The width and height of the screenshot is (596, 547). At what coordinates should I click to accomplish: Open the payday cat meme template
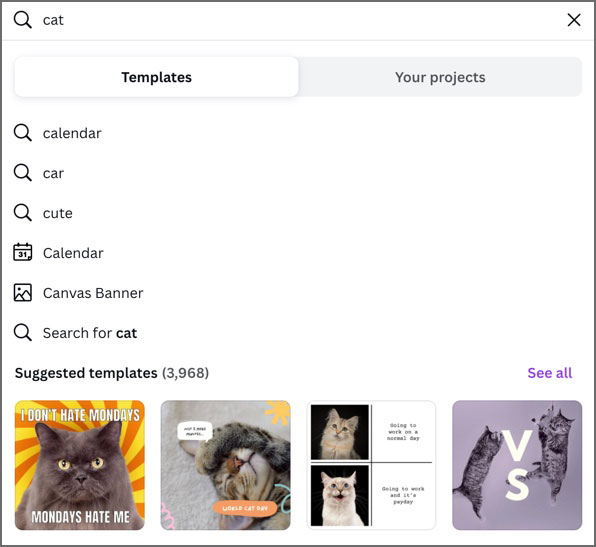pos(371,465)
